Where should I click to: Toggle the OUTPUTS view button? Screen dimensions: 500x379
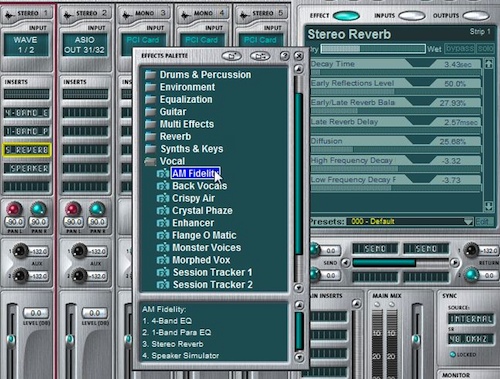(476, 15)
